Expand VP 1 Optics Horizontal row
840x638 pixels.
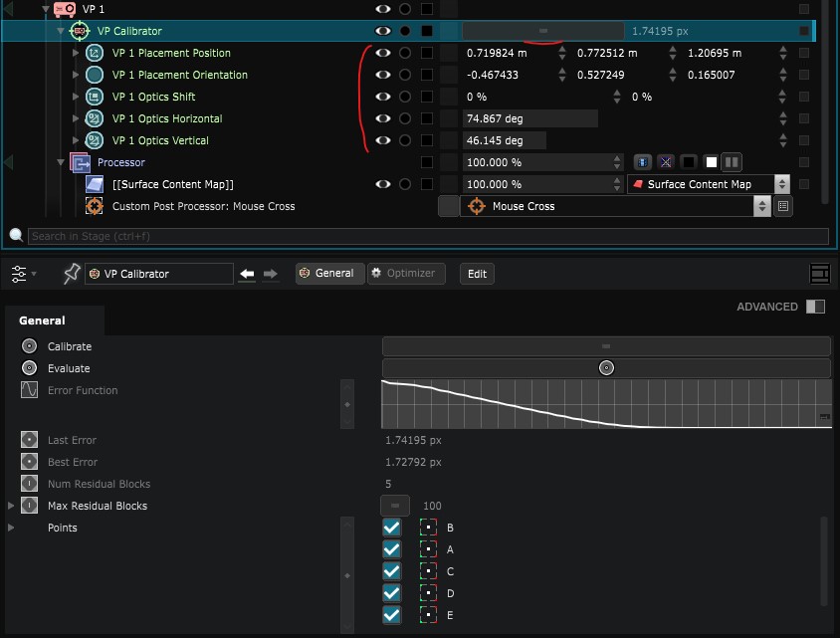pos(76,118)
